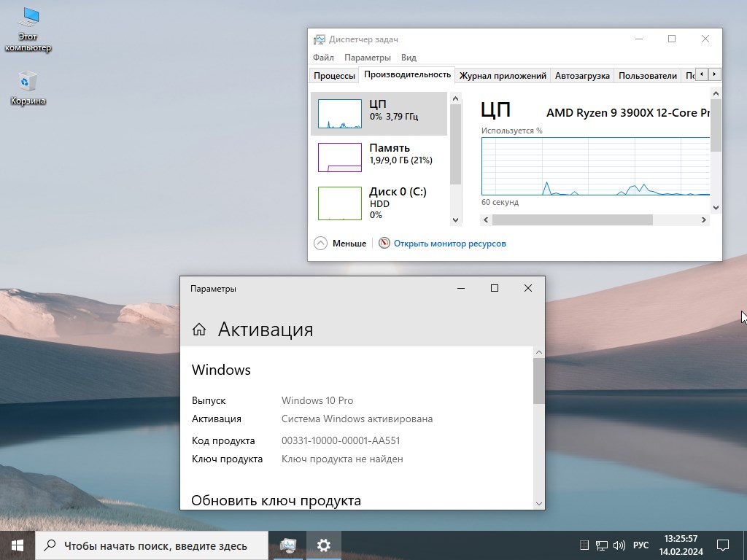747x560 pixels.
Task: Open the Файл menu in Task Manager
Action: (x=323, y=57)
